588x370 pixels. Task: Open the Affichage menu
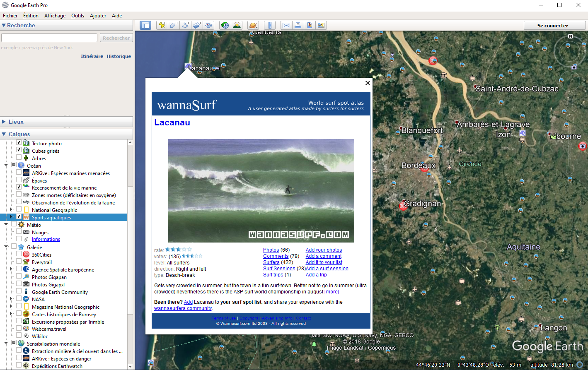55,16
